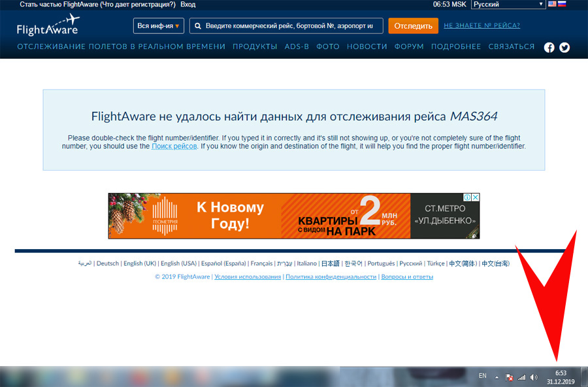Switch language to 日本語
This screenshot has height=387, width=588.
point(331,263)
